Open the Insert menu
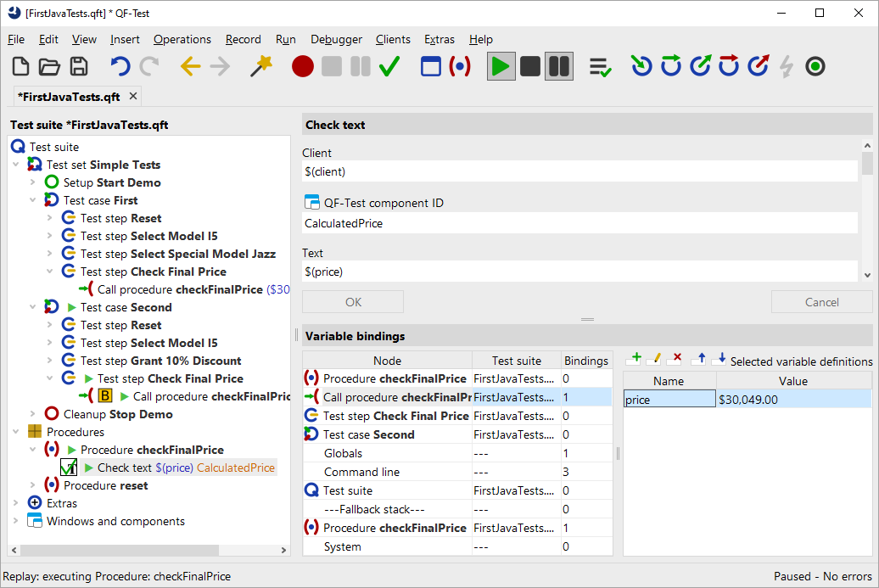 pos(125,39)
